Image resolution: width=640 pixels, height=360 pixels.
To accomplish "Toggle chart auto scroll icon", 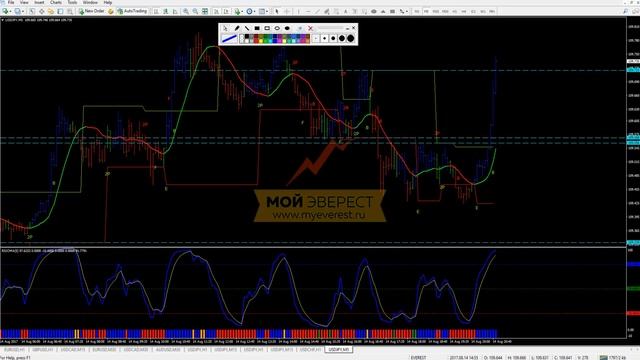I will pyautogui.click(x=216, y=11).
